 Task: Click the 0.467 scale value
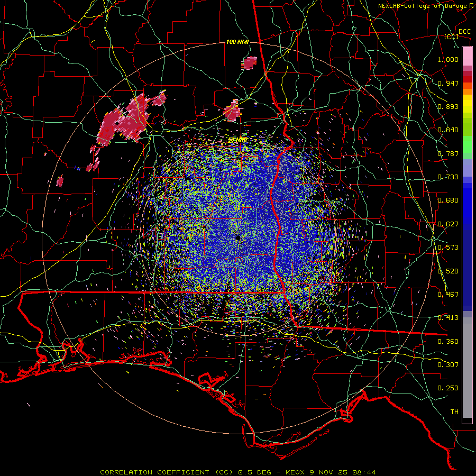tap(448, 295)
